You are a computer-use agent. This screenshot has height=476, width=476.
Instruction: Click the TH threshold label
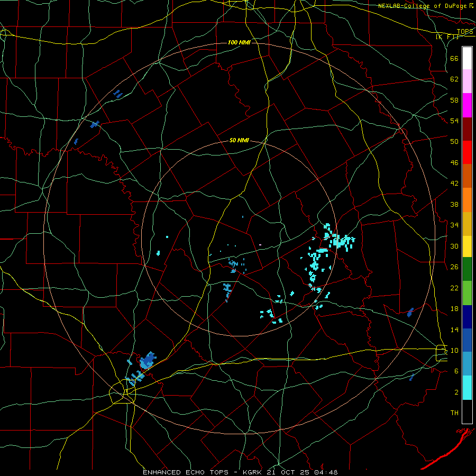[x=454, y=413]
